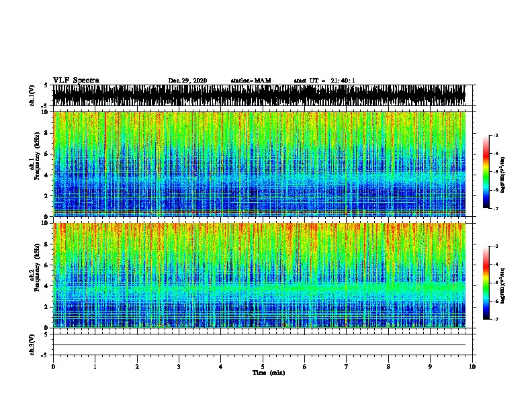Click the "VLF Spectra" plot title

coord(76,81)
